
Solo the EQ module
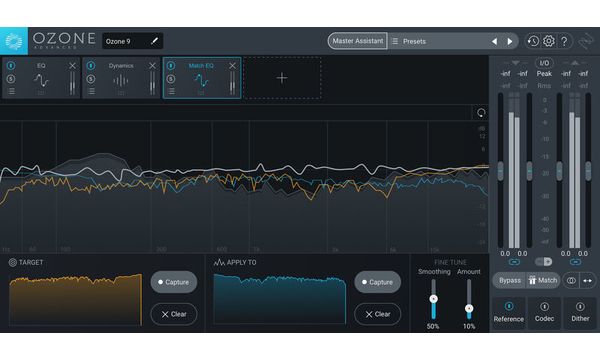(x=11, y=79)
